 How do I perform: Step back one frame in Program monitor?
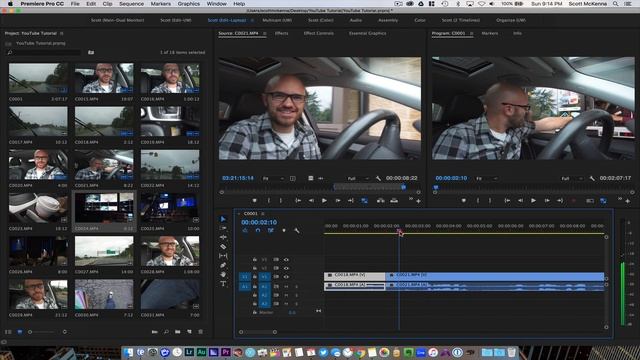pos(520,200)
